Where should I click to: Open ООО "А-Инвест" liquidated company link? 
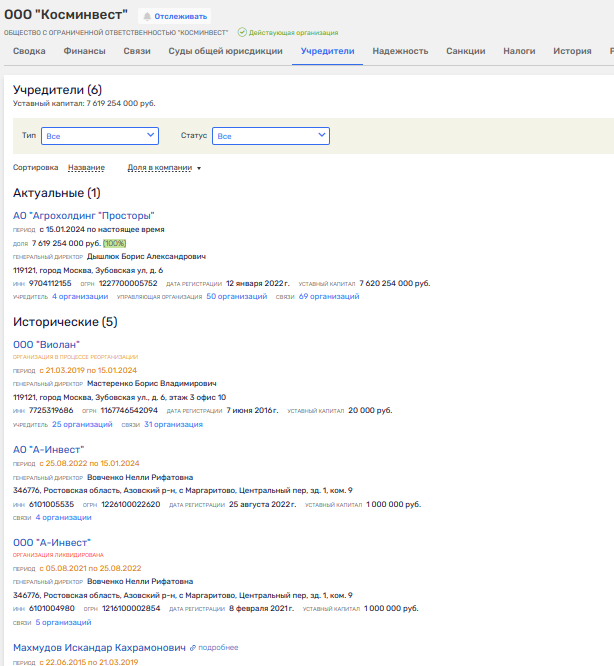click(x=52, y=542)
